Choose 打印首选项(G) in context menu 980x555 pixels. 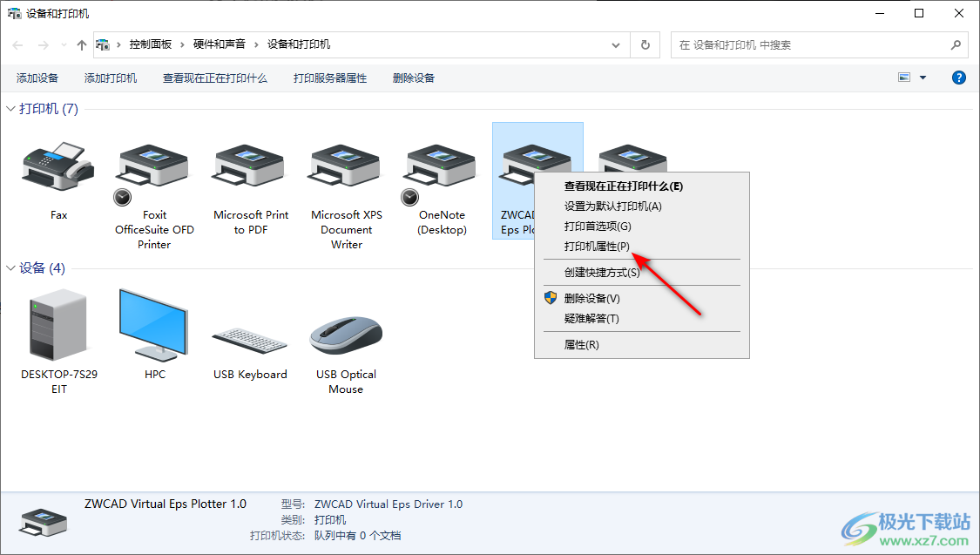pos(642,227)
